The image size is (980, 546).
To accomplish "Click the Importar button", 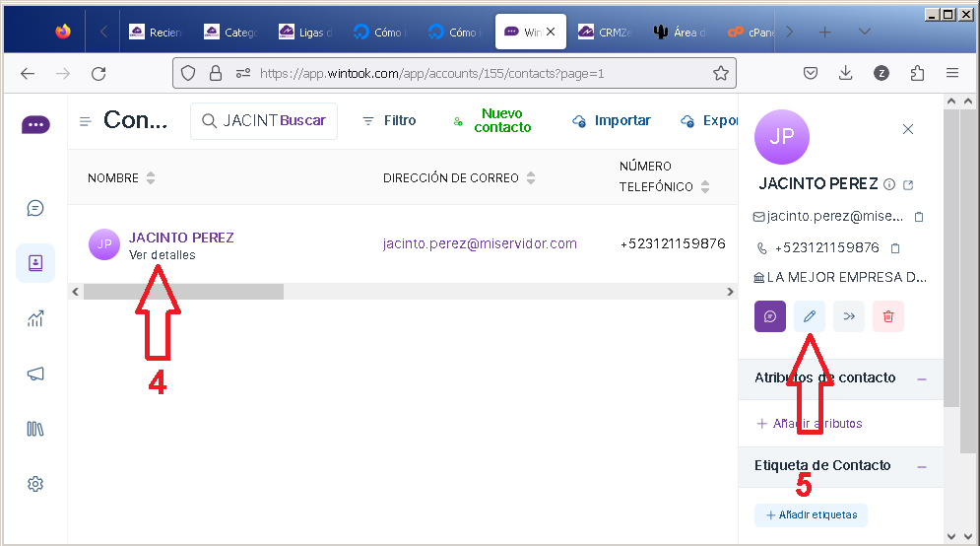I will coord(612,120).
